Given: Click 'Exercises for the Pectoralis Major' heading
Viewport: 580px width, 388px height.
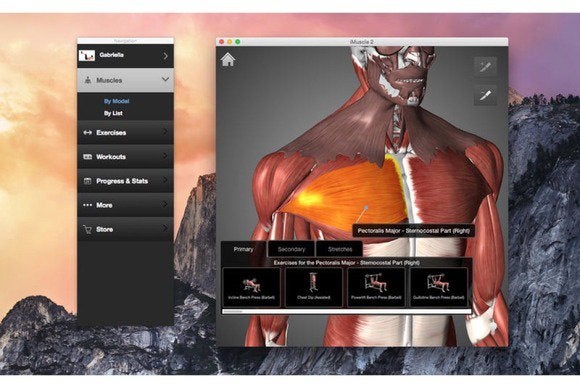Looking at the screenshot, I should 347,263.
